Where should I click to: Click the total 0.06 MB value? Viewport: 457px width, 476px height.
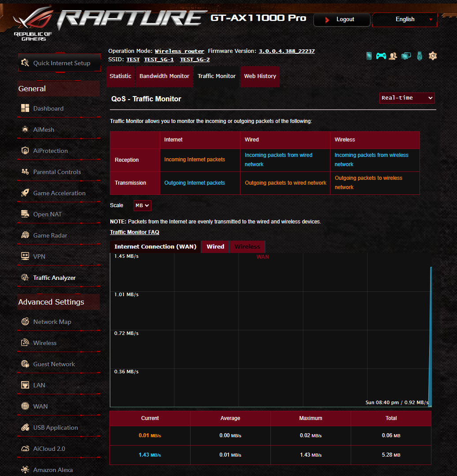(391, 435)
